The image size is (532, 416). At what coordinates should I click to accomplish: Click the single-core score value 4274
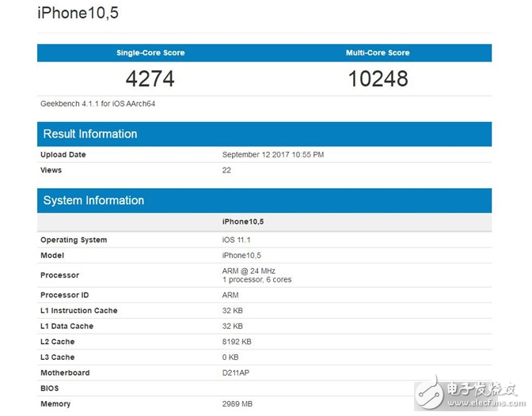[150, 79]
